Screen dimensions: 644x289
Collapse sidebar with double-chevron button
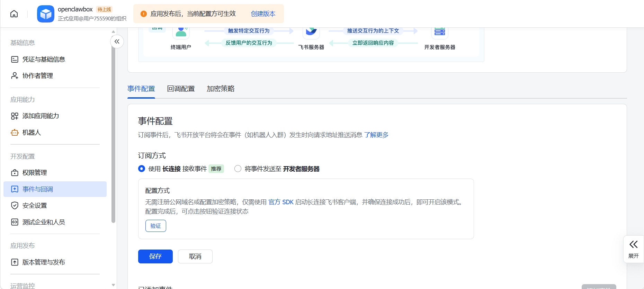point(117,42)
